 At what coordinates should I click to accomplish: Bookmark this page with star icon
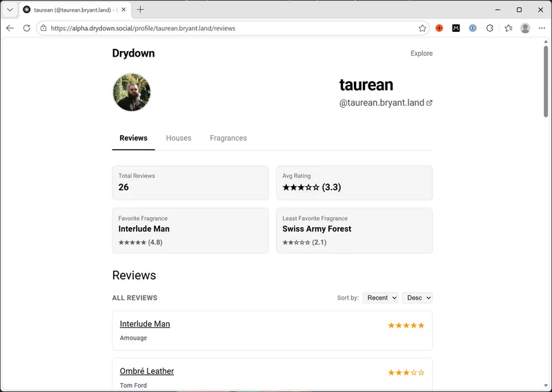click(422, 28)
